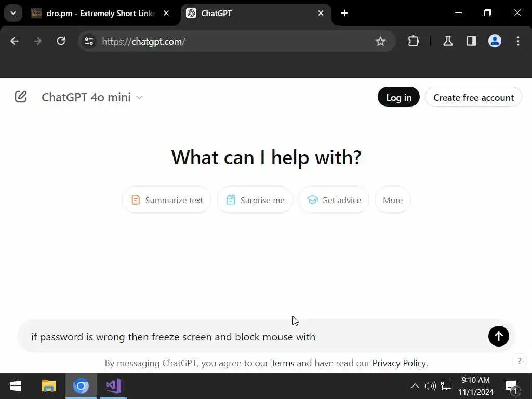Open the Extensions puzzle icon

coord(413,41)
